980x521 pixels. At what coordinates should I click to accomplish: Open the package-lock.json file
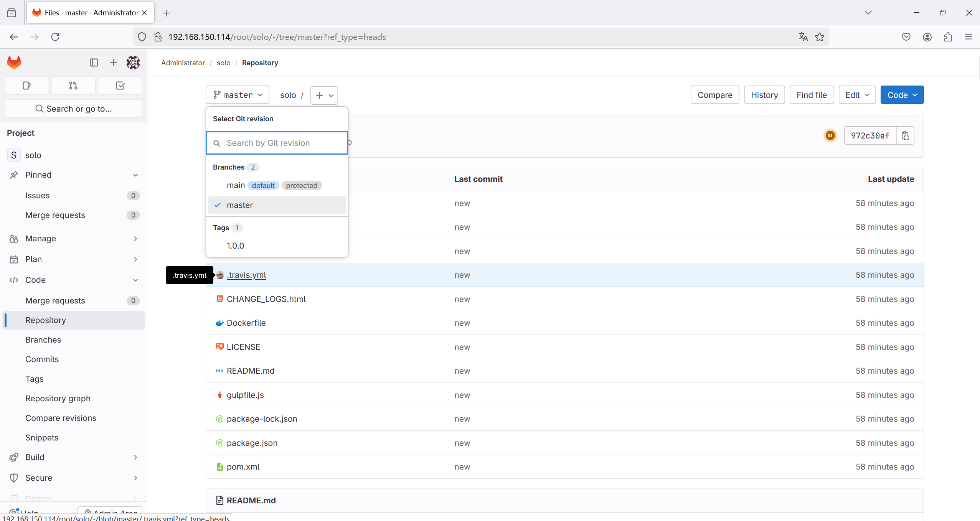pos(262,419)
